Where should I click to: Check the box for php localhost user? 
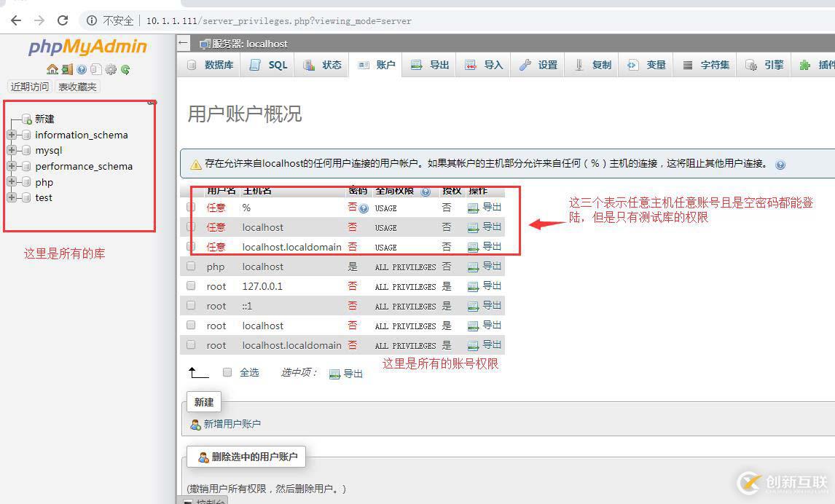(191, 267)
